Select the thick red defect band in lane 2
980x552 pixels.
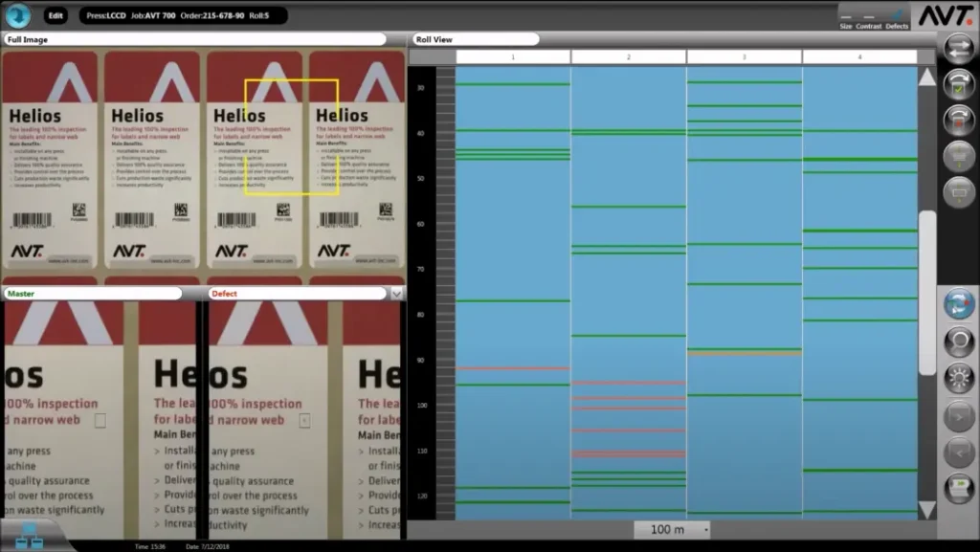point(629,454)
